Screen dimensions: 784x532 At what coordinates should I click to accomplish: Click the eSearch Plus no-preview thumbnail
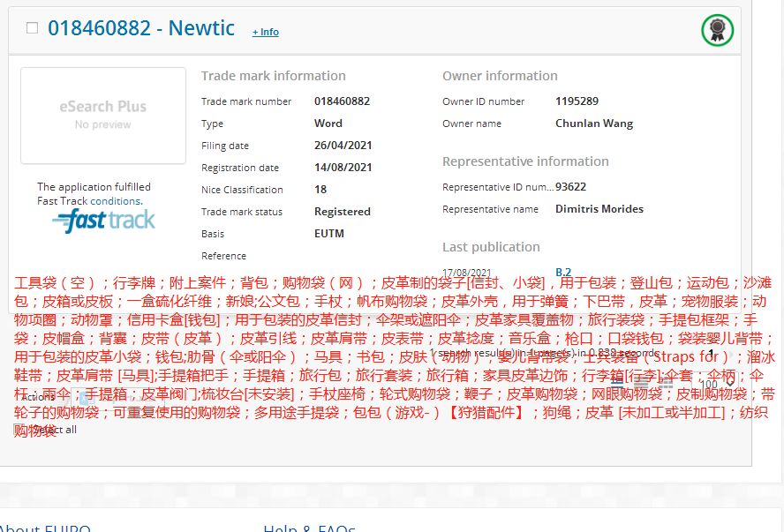[103, 115]
